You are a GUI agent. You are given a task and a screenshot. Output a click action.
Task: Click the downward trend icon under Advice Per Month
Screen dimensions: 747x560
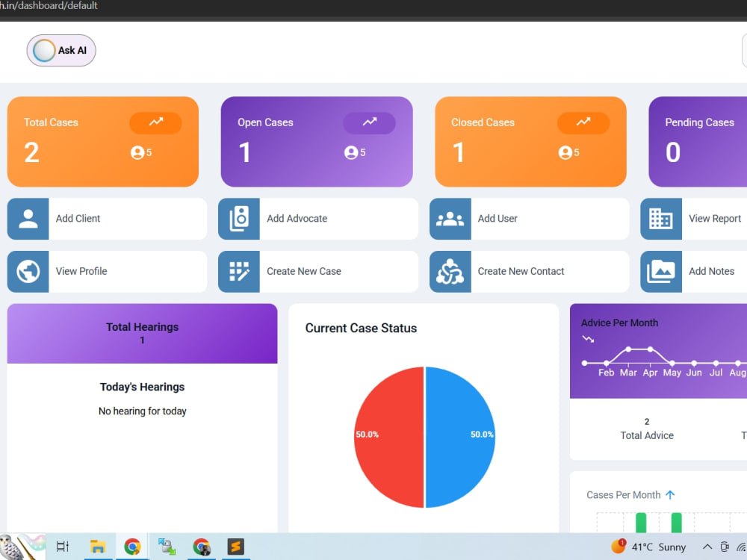[588, 339]
